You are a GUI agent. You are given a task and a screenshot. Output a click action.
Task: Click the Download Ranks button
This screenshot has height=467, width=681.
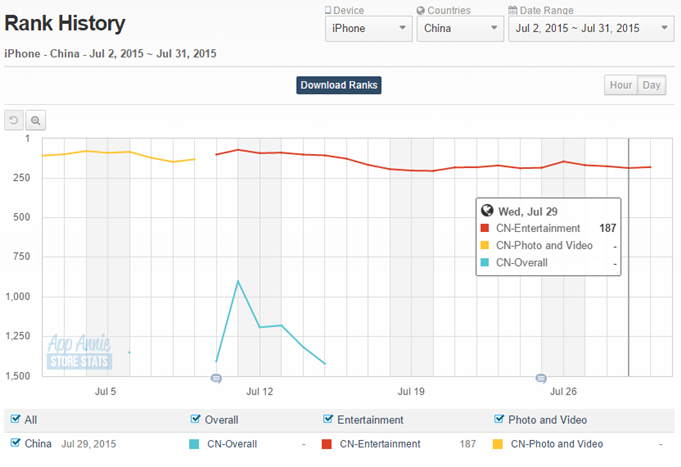tap(339, 85)
